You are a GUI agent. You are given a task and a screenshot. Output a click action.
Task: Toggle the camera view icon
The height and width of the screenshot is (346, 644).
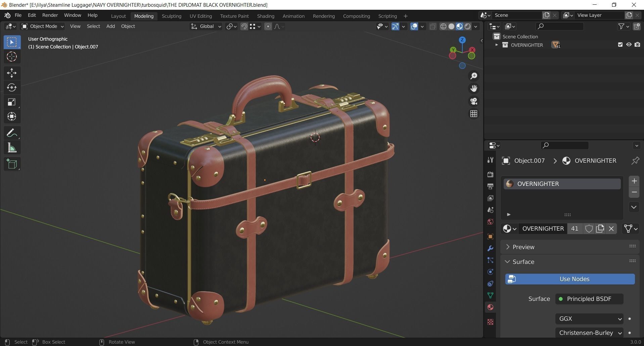coord(474,101)
